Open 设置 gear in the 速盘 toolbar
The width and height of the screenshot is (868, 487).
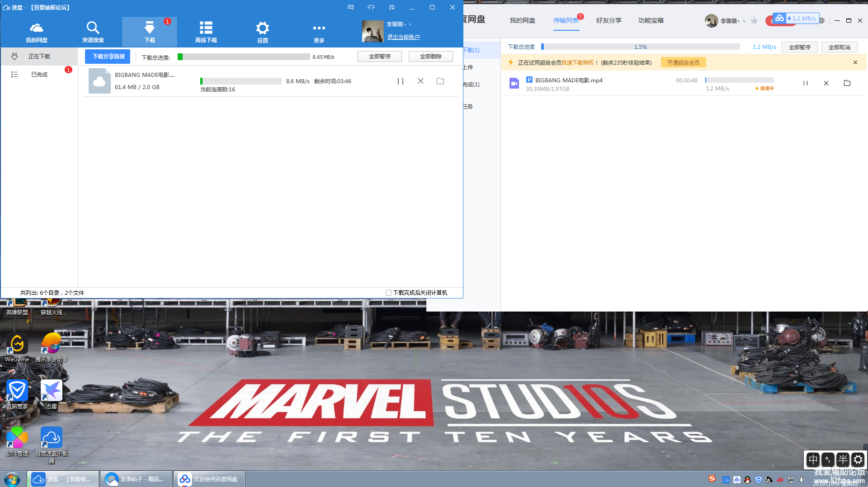click(x=263, y=32)
